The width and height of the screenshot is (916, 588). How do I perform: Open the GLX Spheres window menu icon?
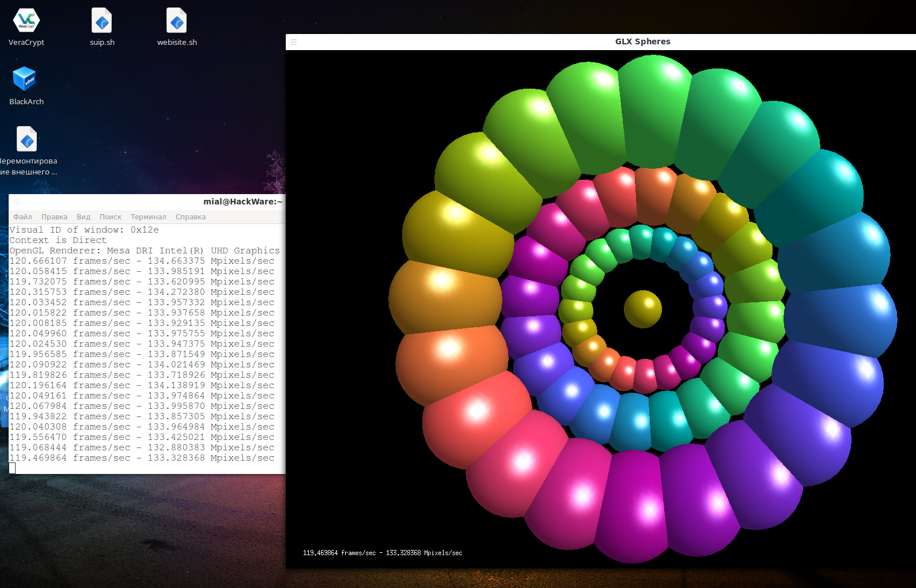click(294, 42)
